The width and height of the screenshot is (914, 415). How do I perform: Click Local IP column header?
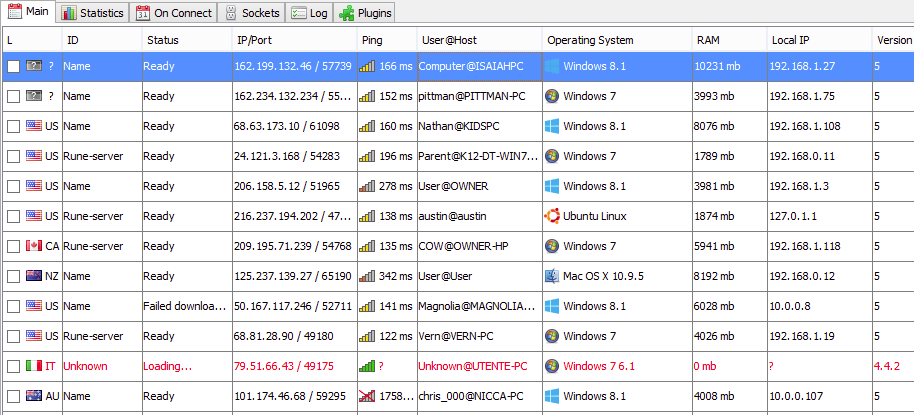(819, 40)
